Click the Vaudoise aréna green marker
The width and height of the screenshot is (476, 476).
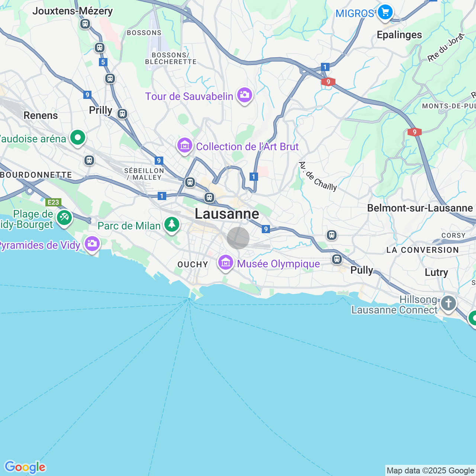tap(77, 138)
